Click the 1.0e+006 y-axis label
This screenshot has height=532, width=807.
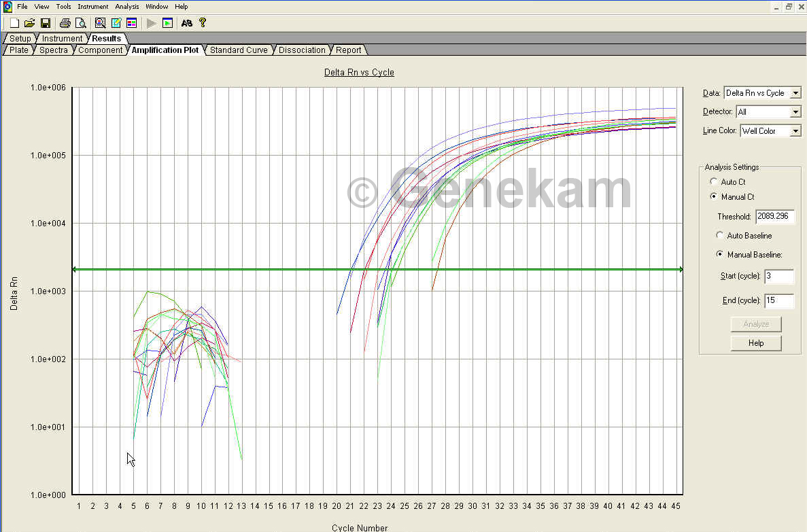click(48, 88)
